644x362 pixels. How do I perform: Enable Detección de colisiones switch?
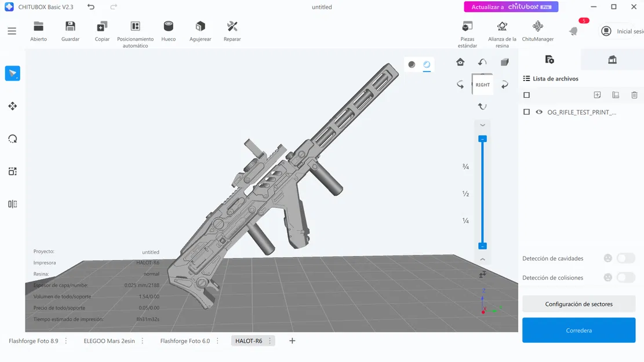[626, 277]
